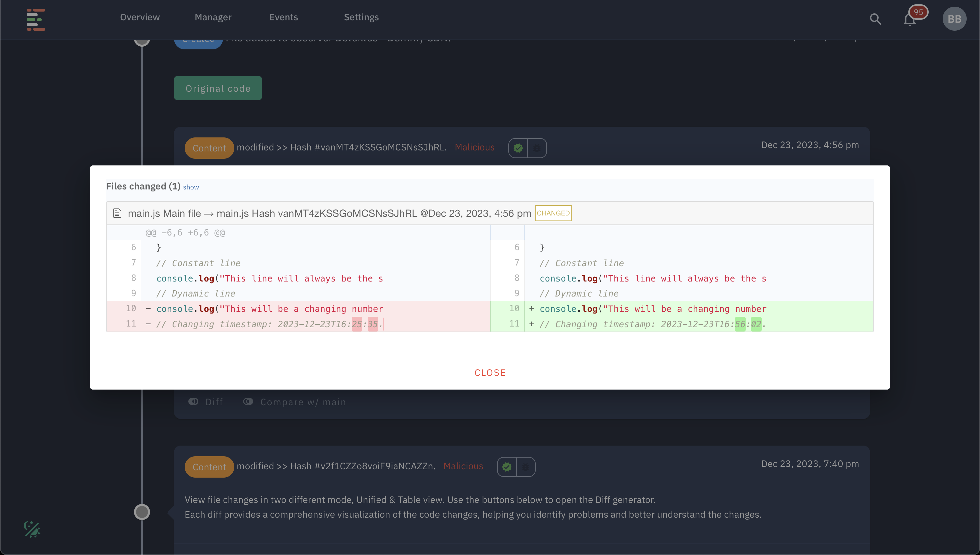Viewport: 980px width, 555px height.
Task: Go to the Manager tab
Action: click(213, 17)
